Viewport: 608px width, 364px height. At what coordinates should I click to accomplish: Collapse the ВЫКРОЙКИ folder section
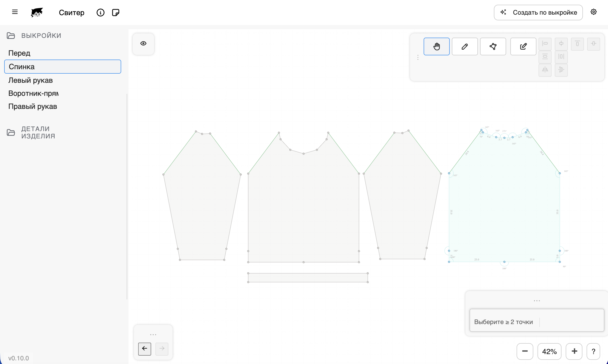pos(11,36)
